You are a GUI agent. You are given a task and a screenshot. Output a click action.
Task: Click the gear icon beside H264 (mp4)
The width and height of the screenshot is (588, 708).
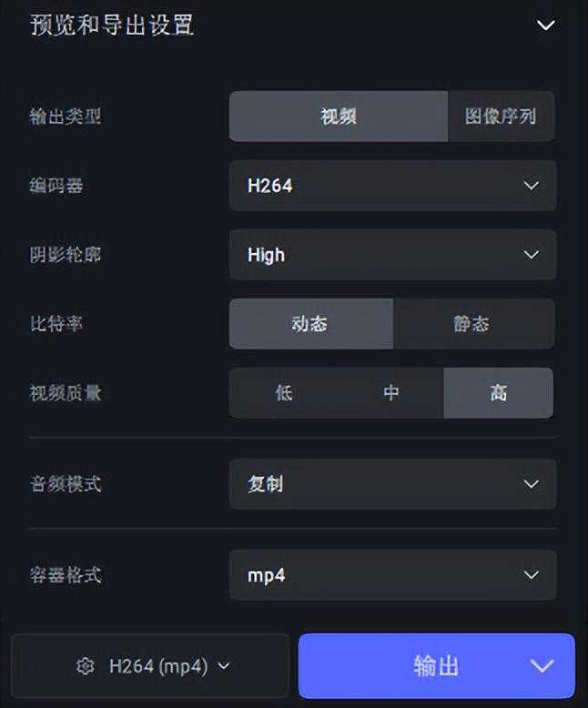(x=86, y=666)
